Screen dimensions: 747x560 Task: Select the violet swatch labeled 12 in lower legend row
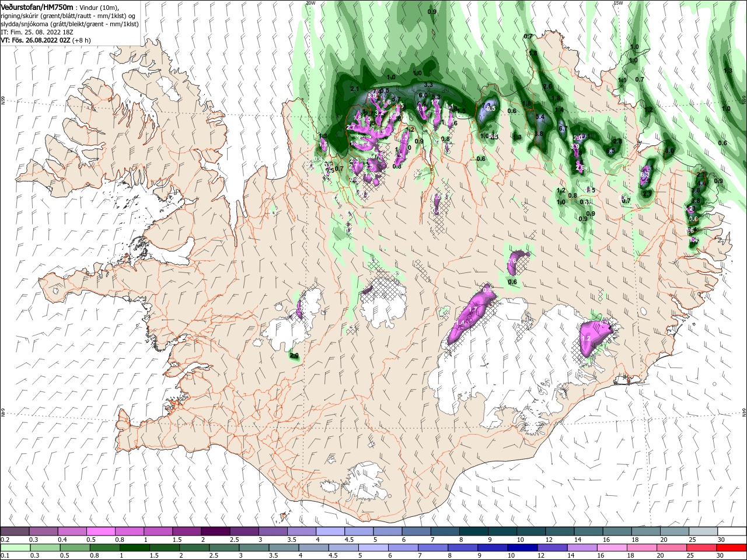click(x=553, y=548)
